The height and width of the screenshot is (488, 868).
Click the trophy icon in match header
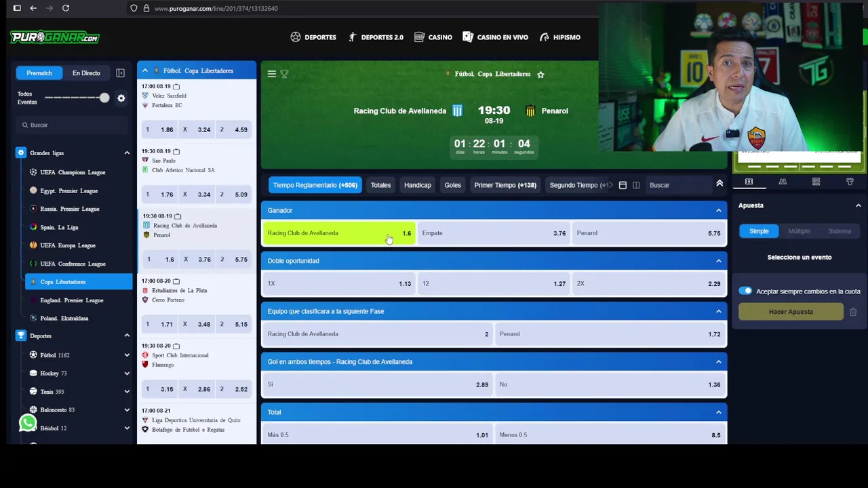click(x=284, y=74)
